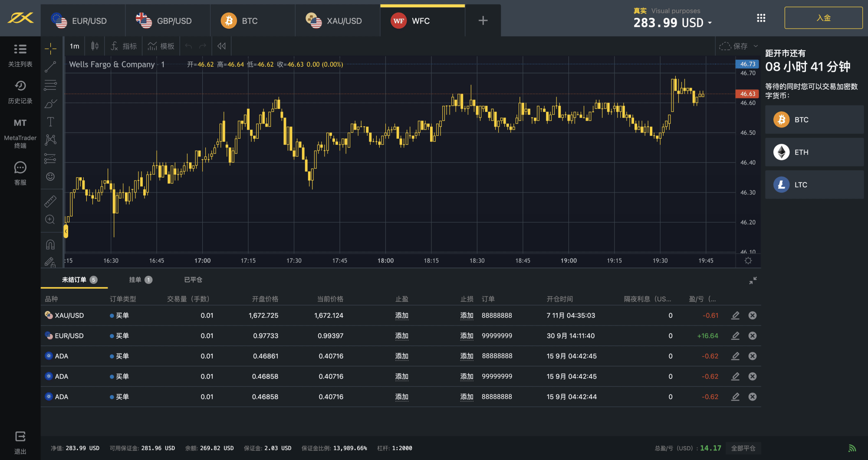Click the 全部平仓 close all button
The width and height of the screenshot is (868, 460).
tap(743, 448)
